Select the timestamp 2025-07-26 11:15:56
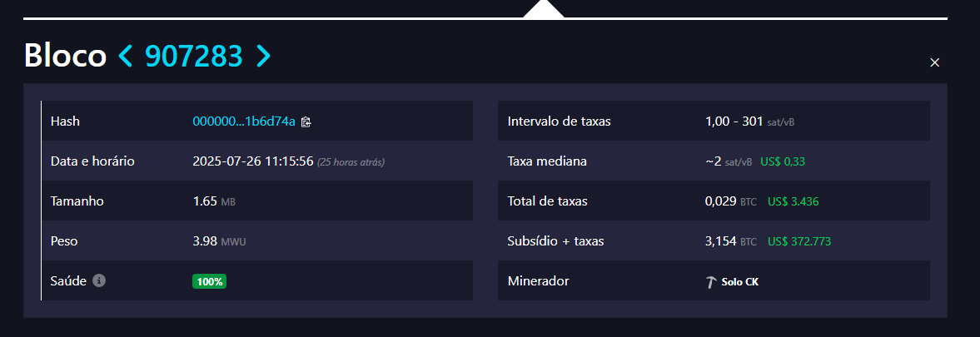980x337 pixels. [252, 161]
